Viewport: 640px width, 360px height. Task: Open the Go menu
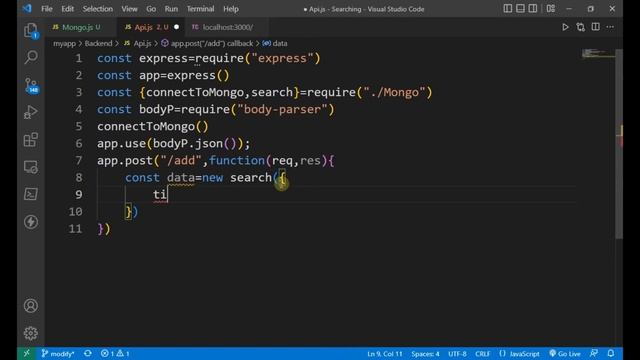151,9
